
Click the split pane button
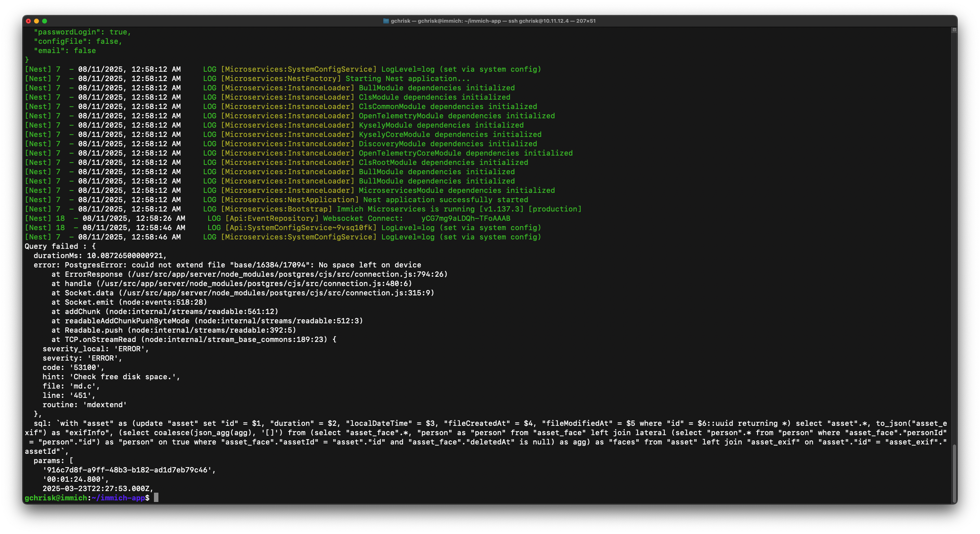click(x=954, y=30)
